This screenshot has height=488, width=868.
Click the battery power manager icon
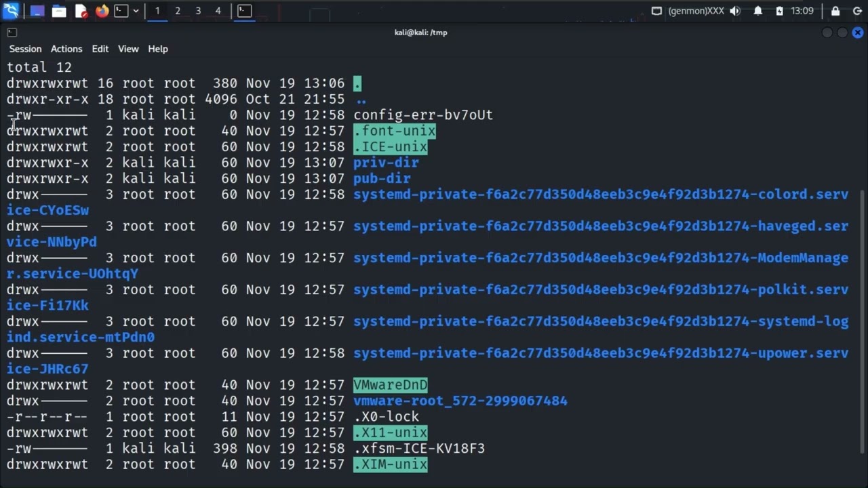tap(779, 11)
